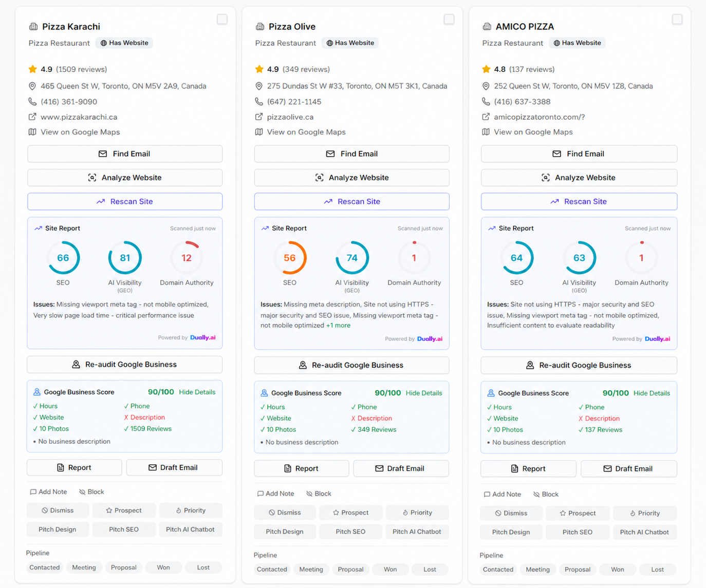The image size is (706, 588).
Task: Hide Details of Pizza Olive business score
Action: coord(424,393)
